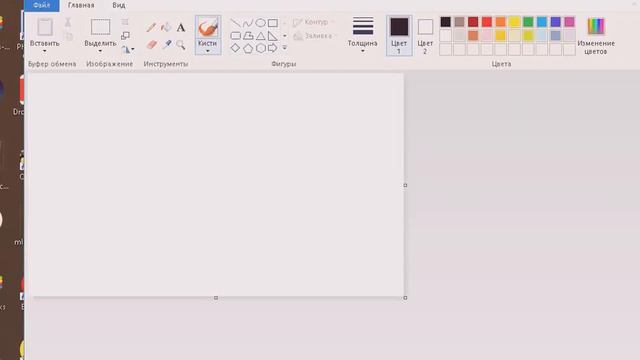The height and width of the screenshot is (360, 640).
Task: Expand the shapes gallery more arrow
Action: [284, 48]
